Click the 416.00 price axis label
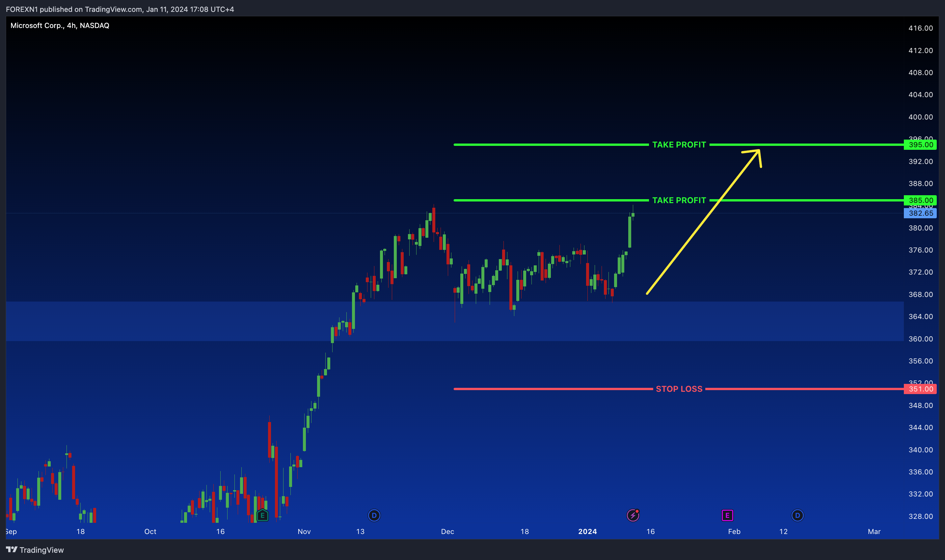Screen dimensions: 945x560 (920, 28)
